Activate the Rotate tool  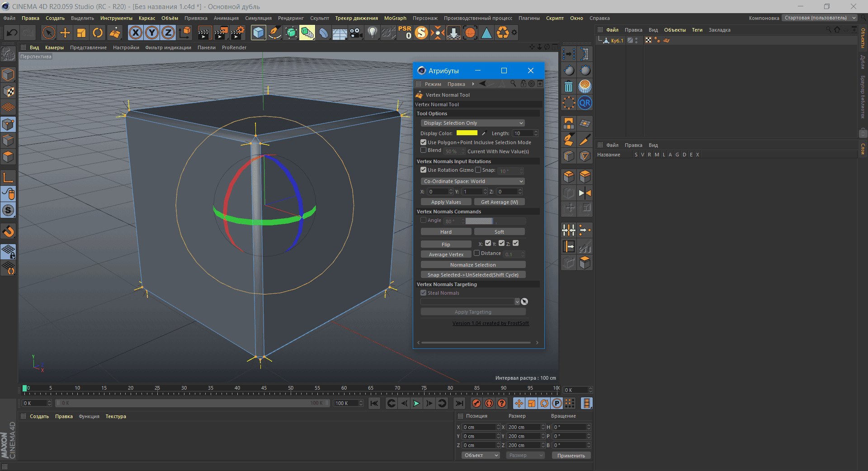click(98, 33)
